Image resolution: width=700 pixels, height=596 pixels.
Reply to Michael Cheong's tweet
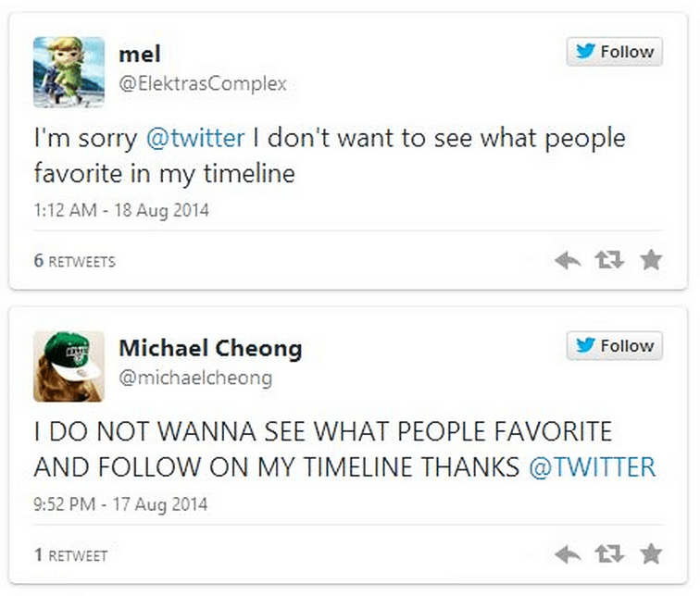568,554
